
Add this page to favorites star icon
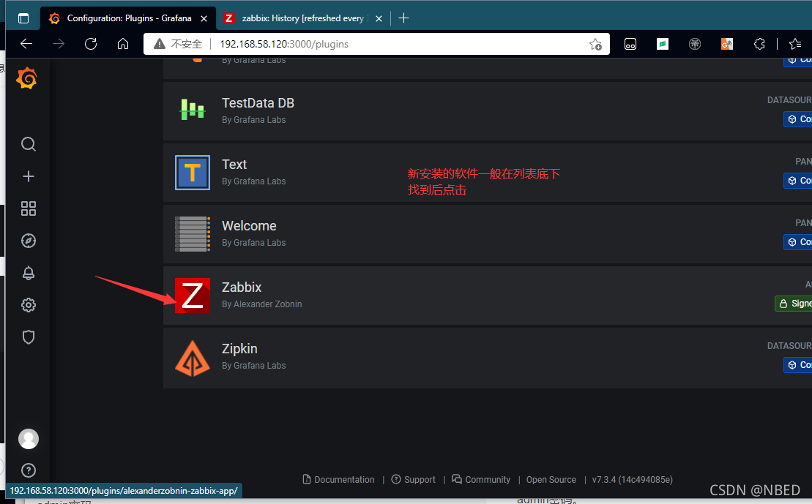coord(595,44)
